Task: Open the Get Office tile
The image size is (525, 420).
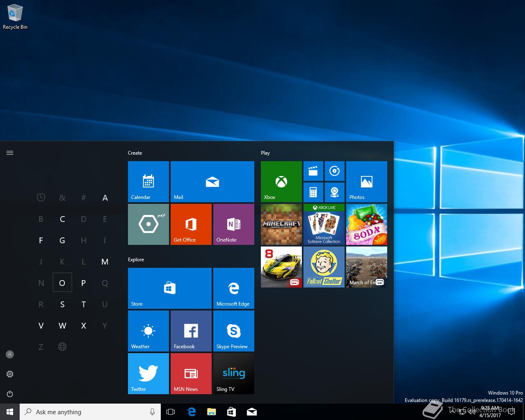Action: tap(191, 224)
